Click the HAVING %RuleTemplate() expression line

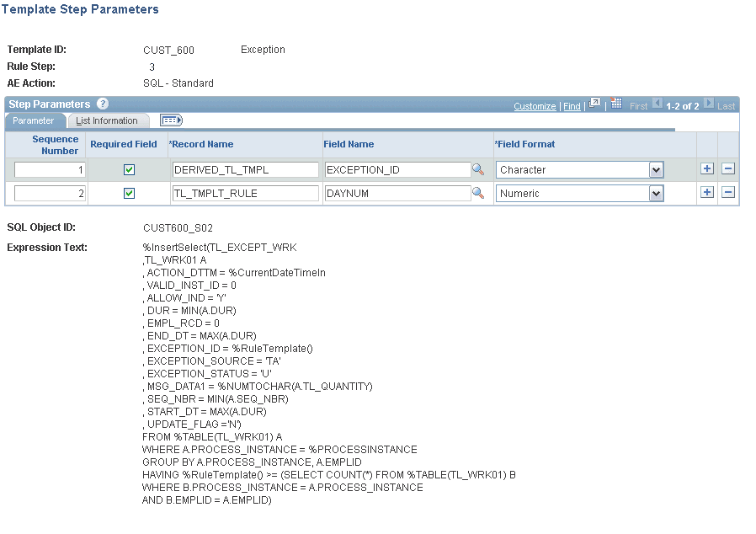[x=329, y=475]
